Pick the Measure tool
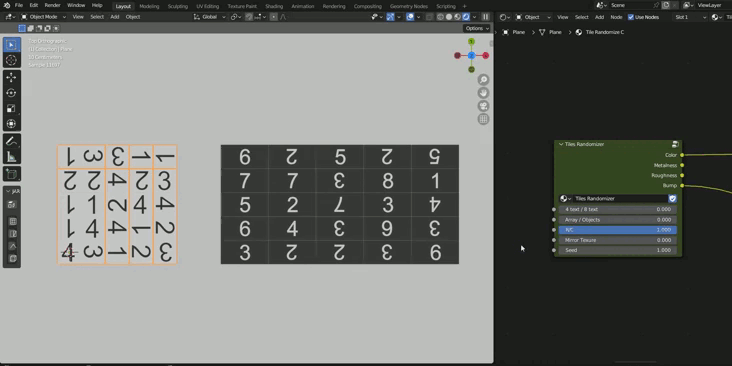The image size is (732, 366). [12, 157]
